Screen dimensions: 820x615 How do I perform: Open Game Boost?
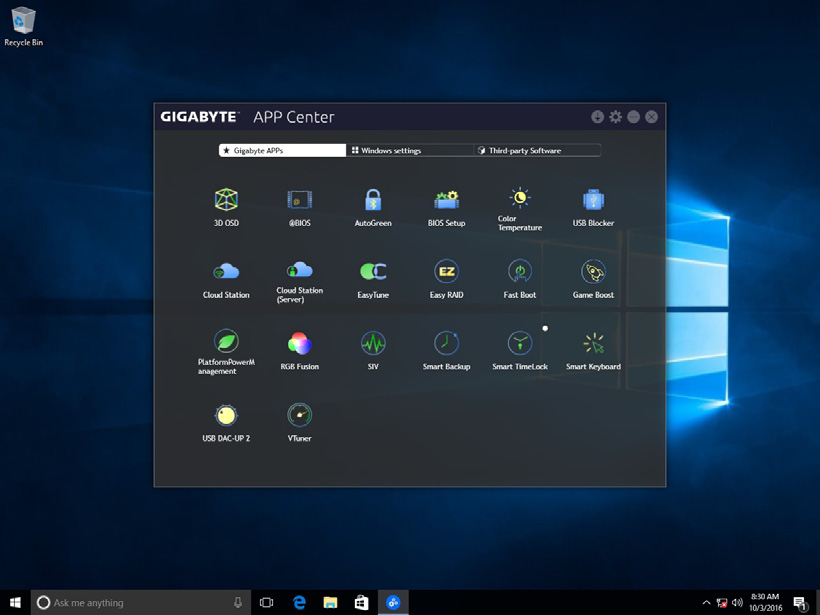(x=592, y=271)
